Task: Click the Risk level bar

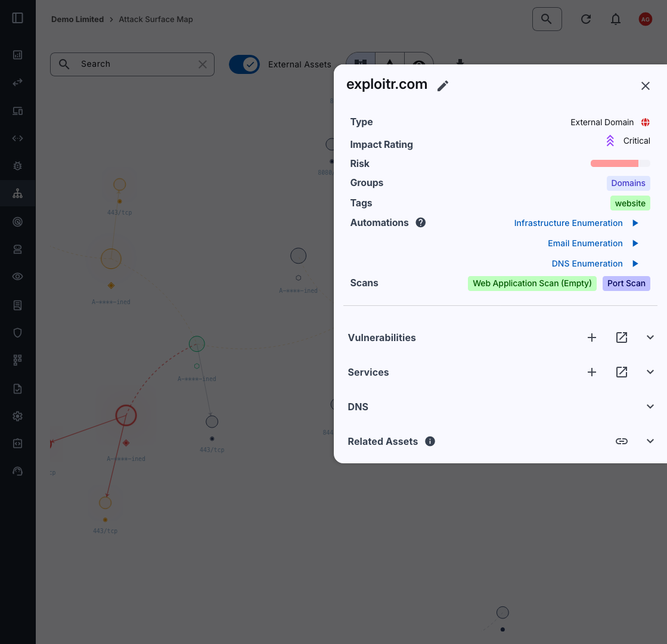Action: [x=620, y=163]
